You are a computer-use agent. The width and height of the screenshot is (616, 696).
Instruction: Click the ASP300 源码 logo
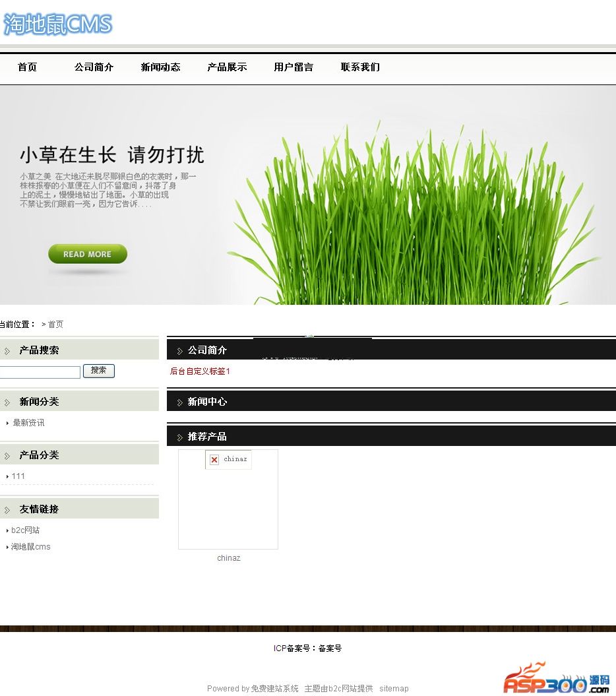[557, 679]
